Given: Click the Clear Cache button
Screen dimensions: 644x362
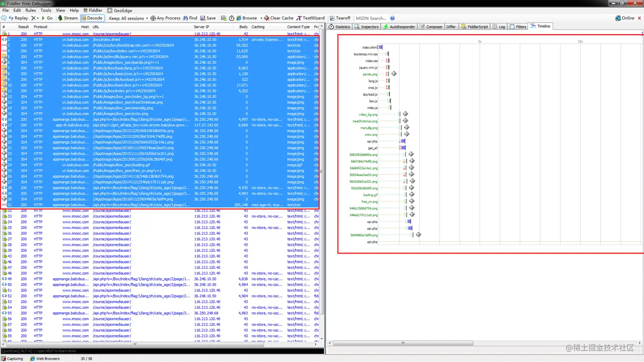Looking at the screenshot, I should click(x=279, y=18).
